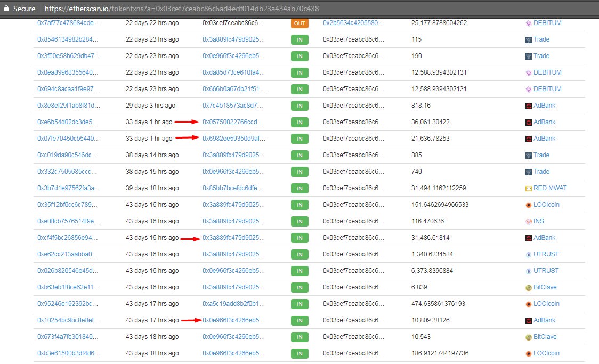The width and height of the screenshot is (599, 364).
Task: Click AdBank token icon in 10,809.38126 row
Action: click(x=528, y=320)
